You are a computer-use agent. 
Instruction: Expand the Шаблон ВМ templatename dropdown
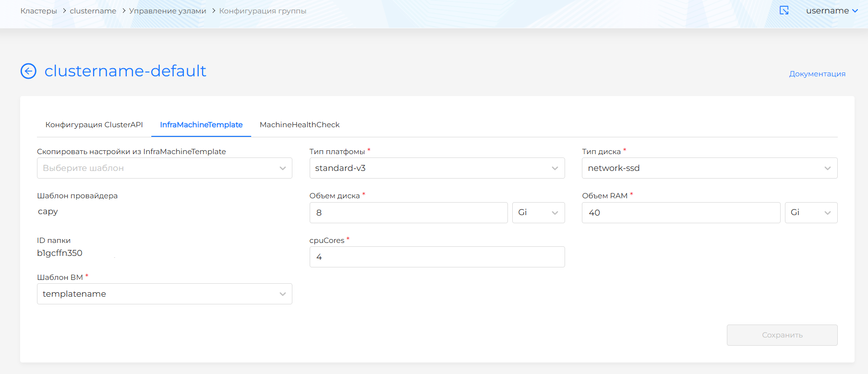point(164,294)
